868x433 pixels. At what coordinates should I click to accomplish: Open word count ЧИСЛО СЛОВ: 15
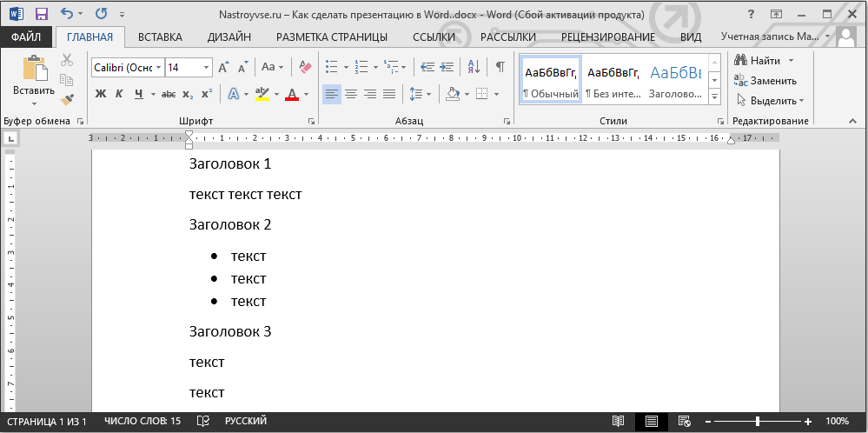pos(142,422)
